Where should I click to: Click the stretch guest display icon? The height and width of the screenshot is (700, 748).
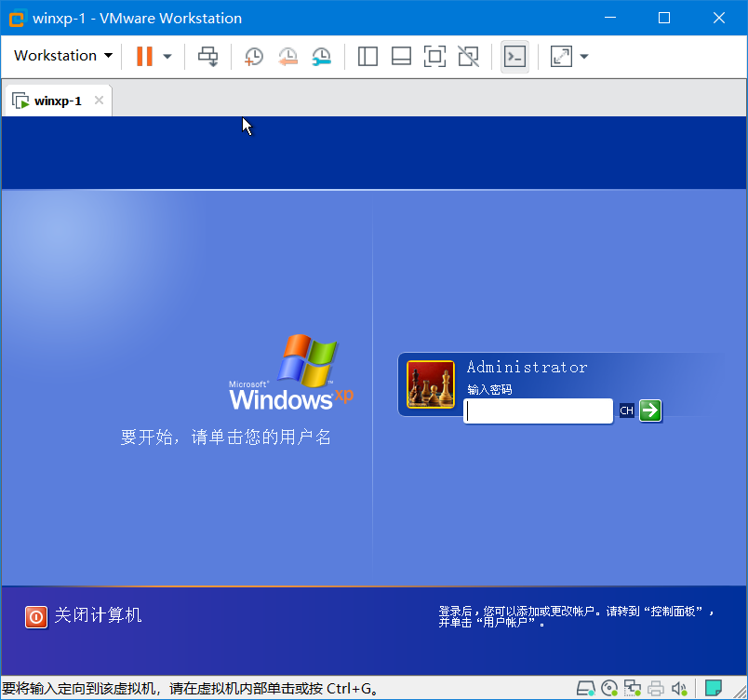(x=561, y=56)
